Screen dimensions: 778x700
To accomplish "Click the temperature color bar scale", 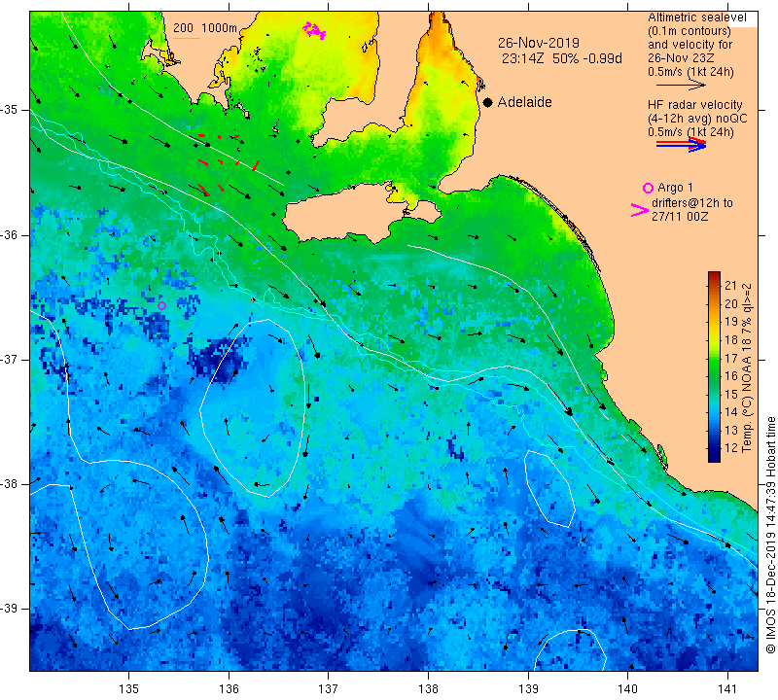I will (x=714, y=367).
